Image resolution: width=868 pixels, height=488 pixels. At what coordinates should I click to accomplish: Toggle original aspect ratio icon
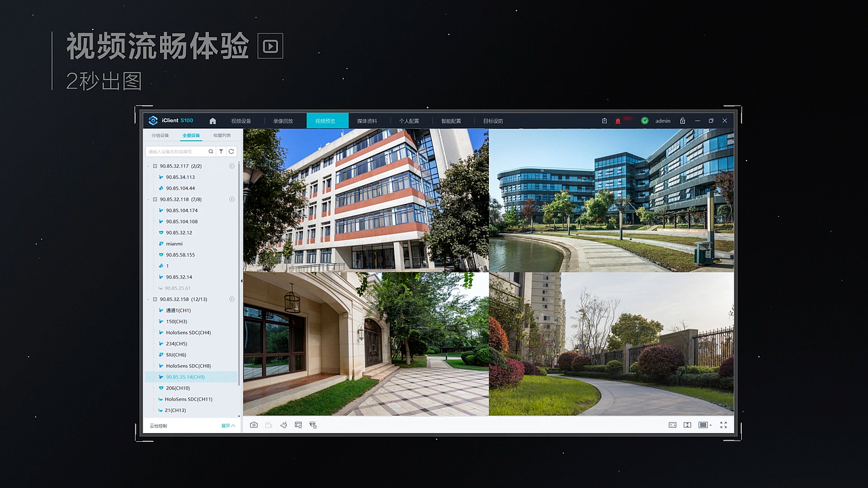click(673, 425)
